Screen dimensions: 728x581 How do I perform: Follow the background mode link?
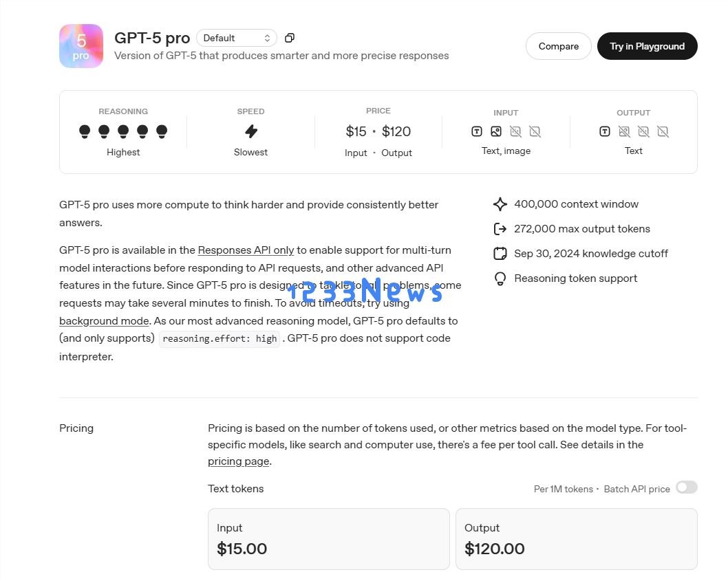coord(104,321)
